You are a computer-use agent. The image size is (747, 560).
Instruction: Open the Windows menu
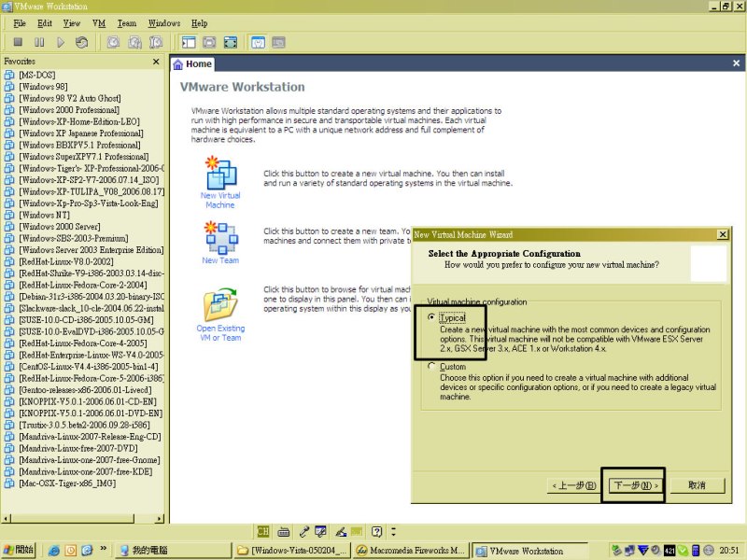tap(164, 23)
